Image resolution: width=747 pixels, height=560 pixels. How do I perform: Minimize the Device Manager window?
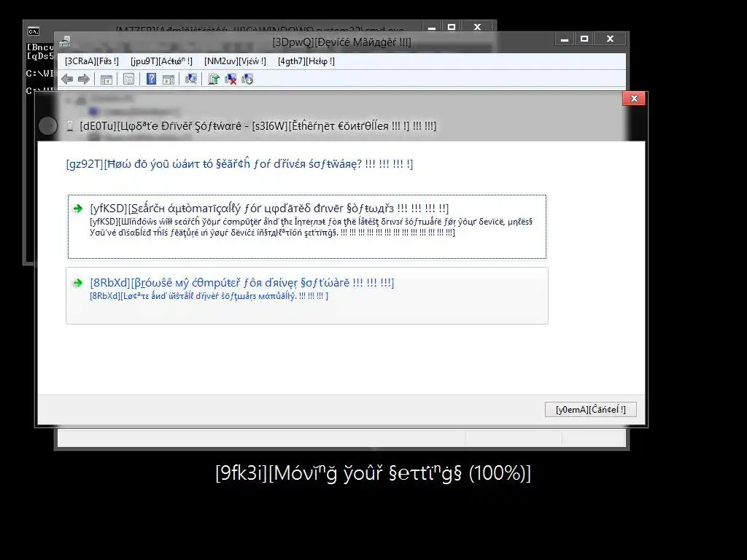click(565, 39)
